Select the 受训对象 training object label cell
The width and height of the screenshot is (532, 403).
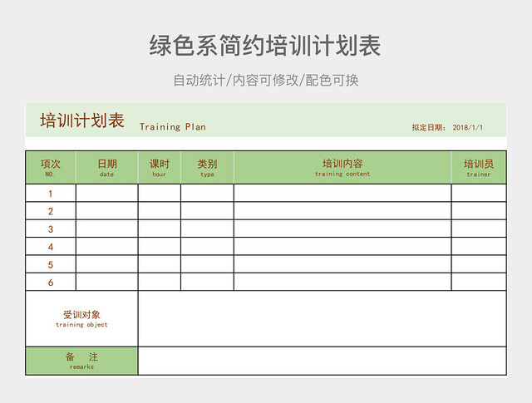[81, 318]
